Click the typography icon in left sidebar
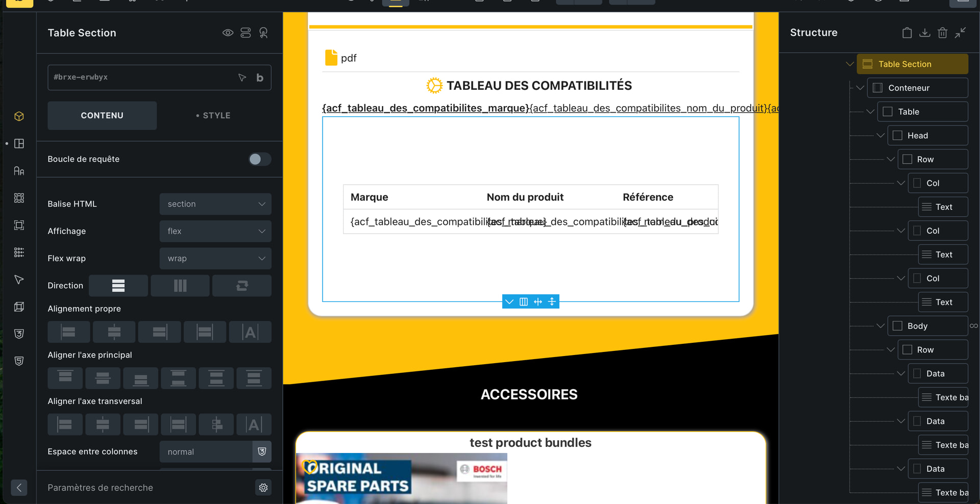This screenshot has width=980, height=504. pyautogui.click(x=19, y=171)
